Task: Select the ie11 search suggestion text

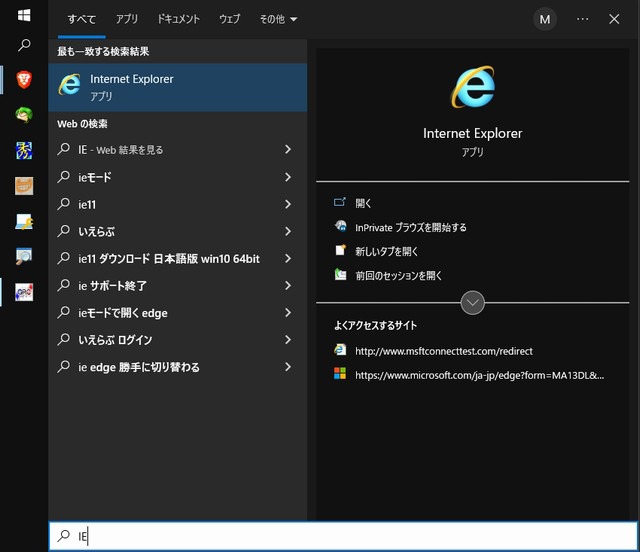Action: tap(87, 204)
